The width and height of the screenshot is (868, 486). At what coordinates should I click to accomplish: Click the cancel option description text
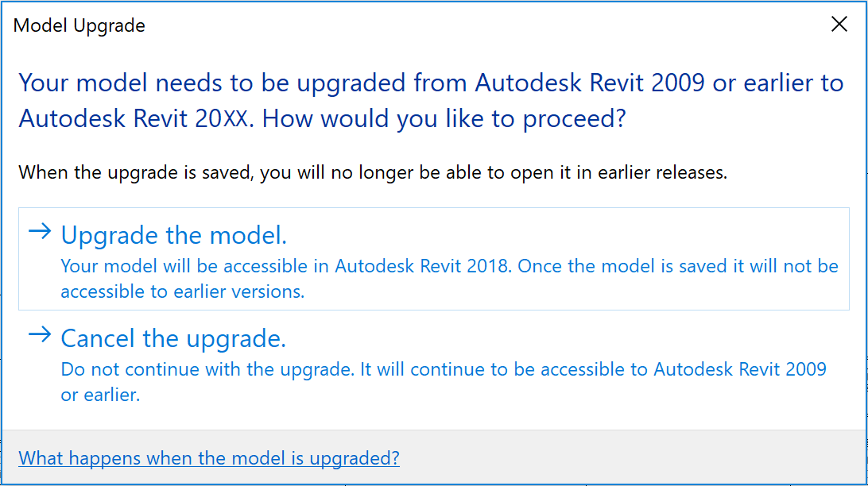tap(443, 380)
